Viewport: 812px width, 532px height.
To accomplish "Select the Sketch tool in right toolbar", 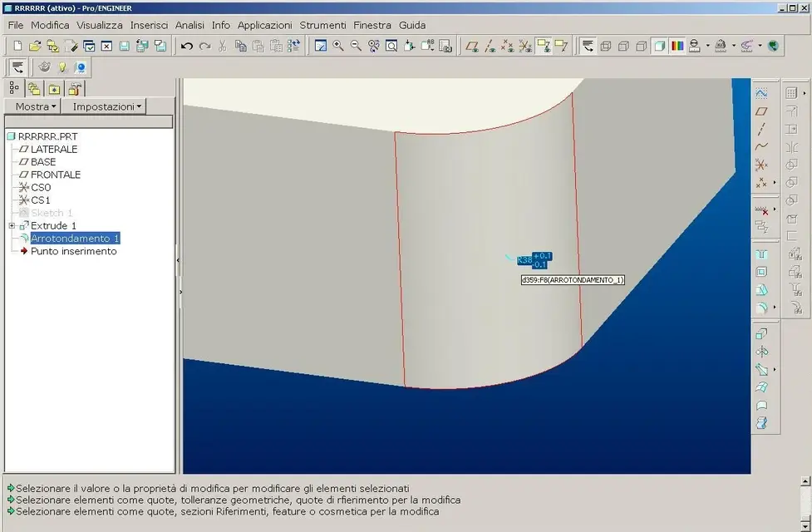I will tap(761, 93).
